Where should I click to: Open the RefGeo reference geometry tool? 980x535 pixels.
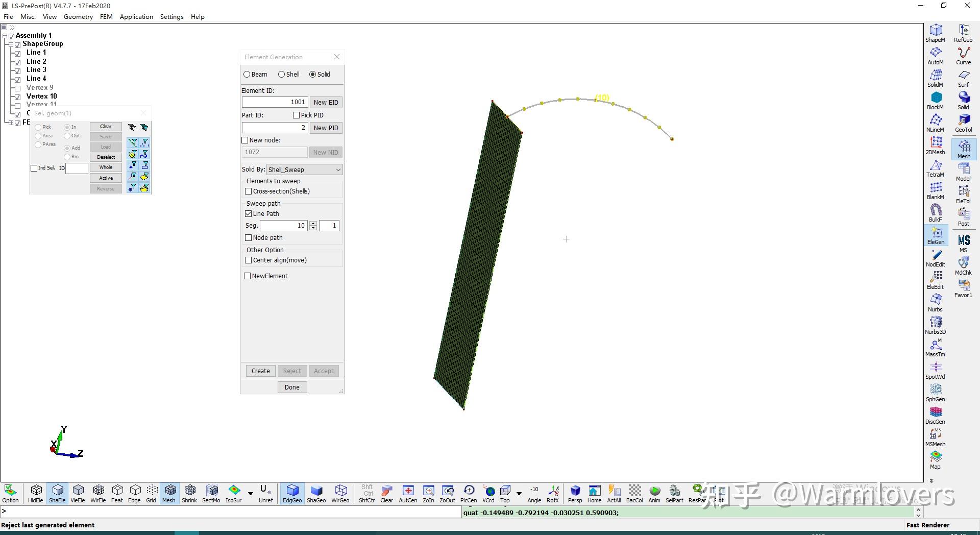tap(963, 33)
